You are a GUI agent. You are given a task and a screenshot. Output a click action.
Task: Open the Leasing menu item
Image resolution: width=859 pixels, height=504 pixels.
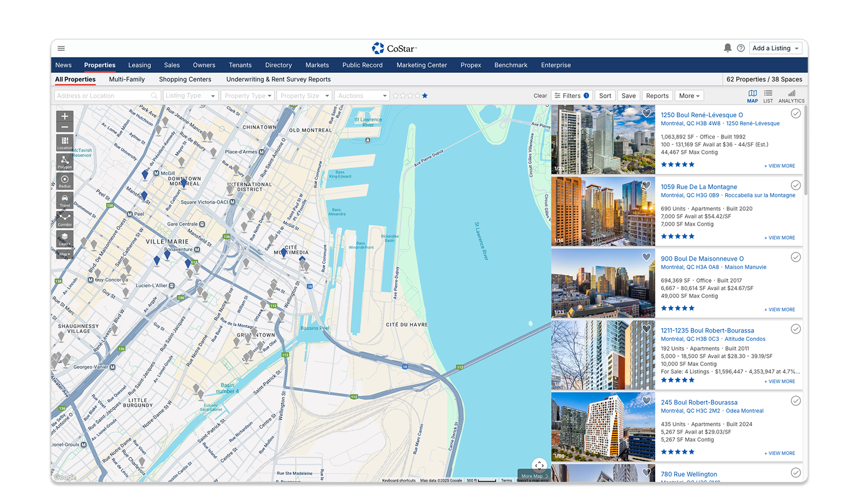[x=139, y=65]
